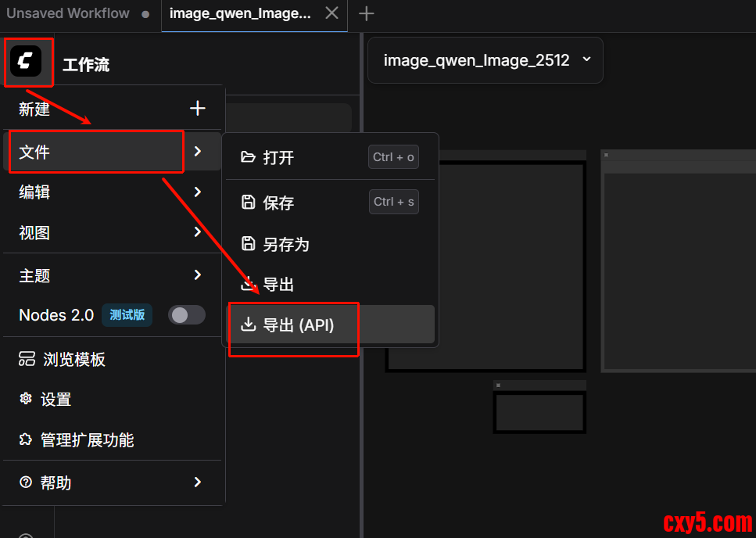Image resolution: width=756 pixels, height=538 pixels.
Task: Click the Ctrl + s shortcut label
Action: pos(394,202)
